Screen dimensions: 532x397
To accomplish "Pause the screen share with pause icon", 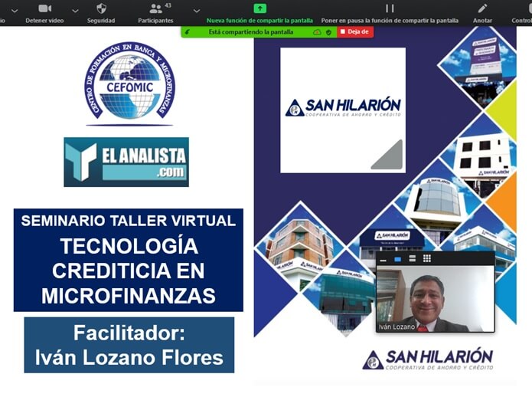I will coord(390,8).
